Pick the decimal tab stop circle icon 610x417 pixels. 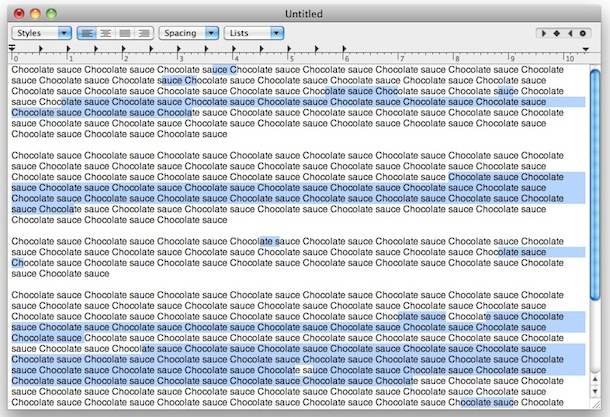tap(583, 33)
